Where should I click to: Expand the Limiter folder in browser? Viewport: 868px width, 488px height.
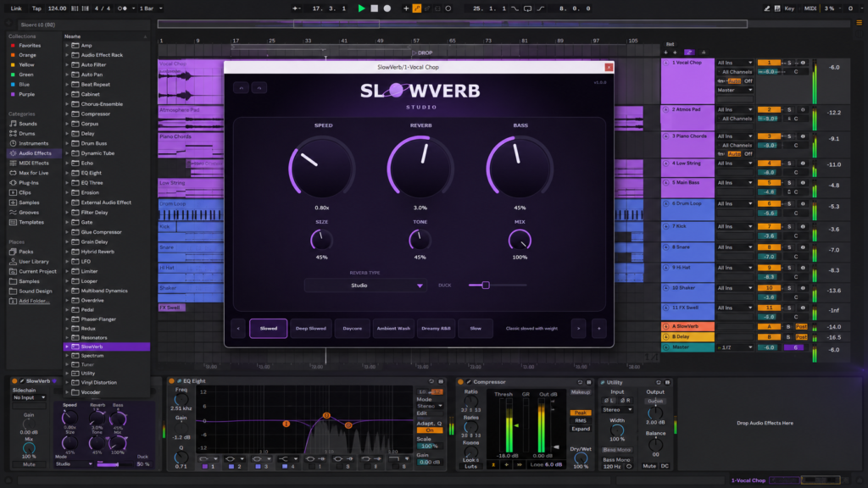67,271
